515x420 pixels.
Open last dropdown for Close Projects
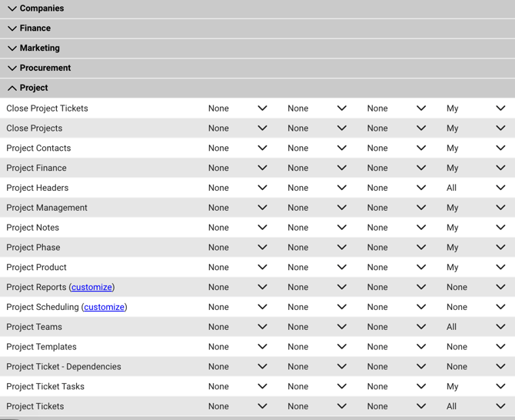click(x=477, y=128)
